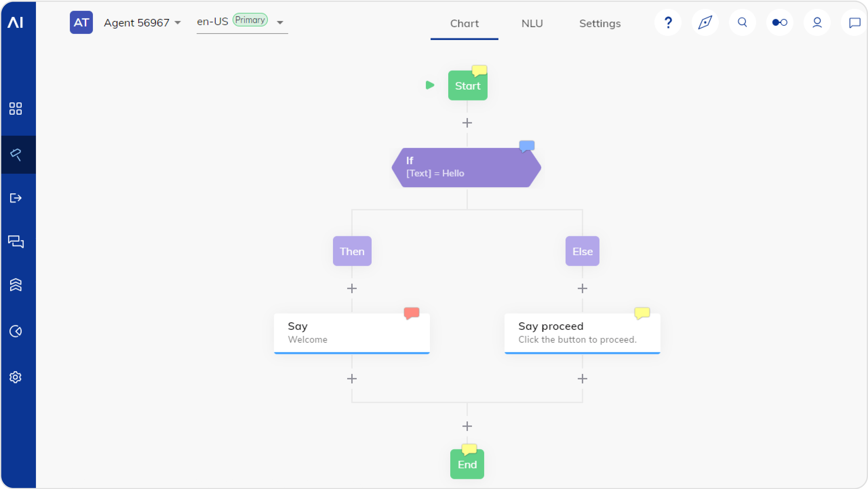Click the Then branch node
The height and width of the screenshot is (489, 868).
point(352,250)
